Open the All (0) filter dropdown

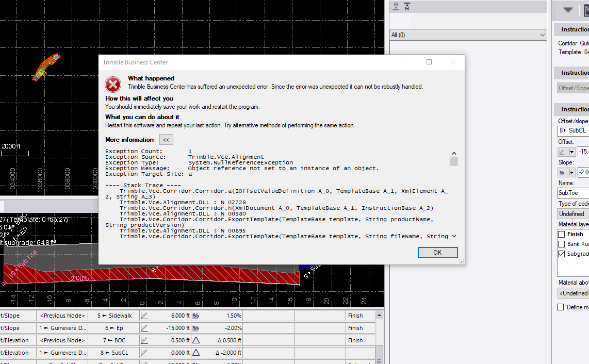(468, 35)
